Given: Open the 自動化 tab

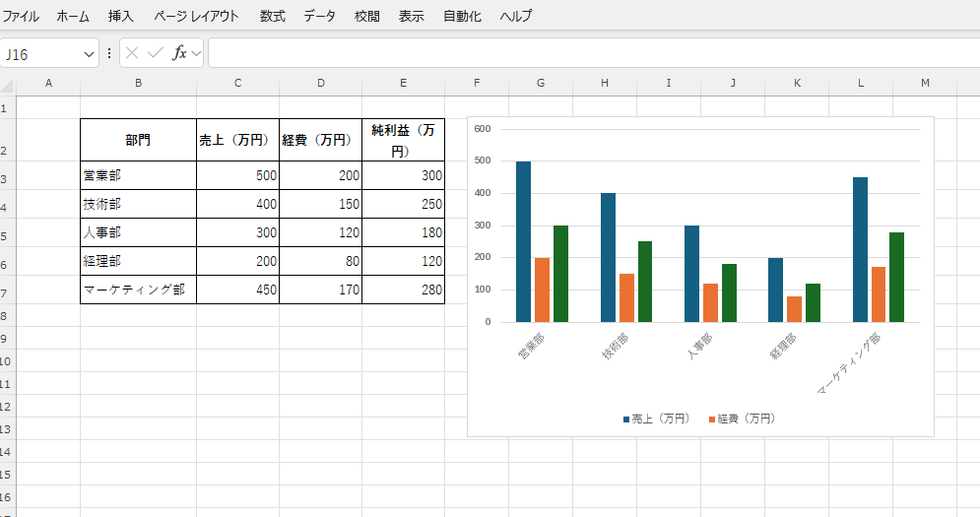Looking at the screenshot, I should click(462, 17).
